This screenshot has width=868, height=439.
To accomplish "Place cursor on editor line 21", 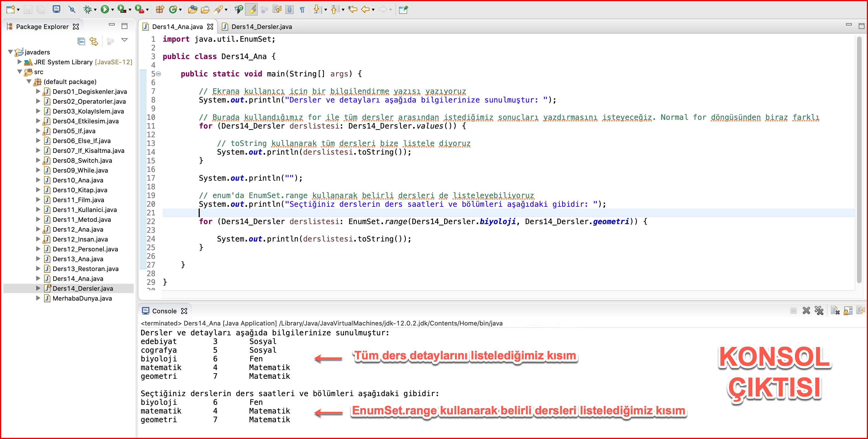I will (508, 213).
